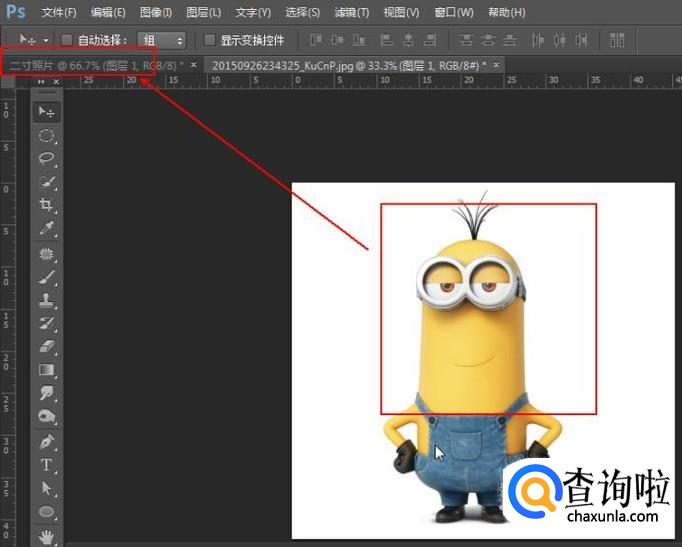Select the Pen tool

tap(46, 441)
